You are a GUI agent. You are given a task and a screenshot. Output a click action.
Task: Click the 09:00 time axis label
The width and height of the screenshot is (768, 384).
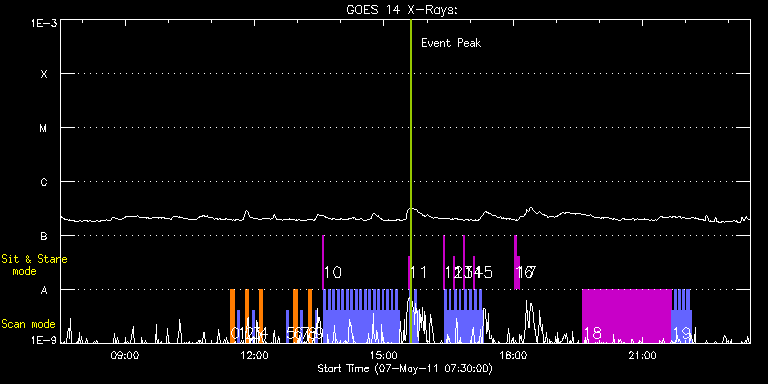click(x=125, y=356)
